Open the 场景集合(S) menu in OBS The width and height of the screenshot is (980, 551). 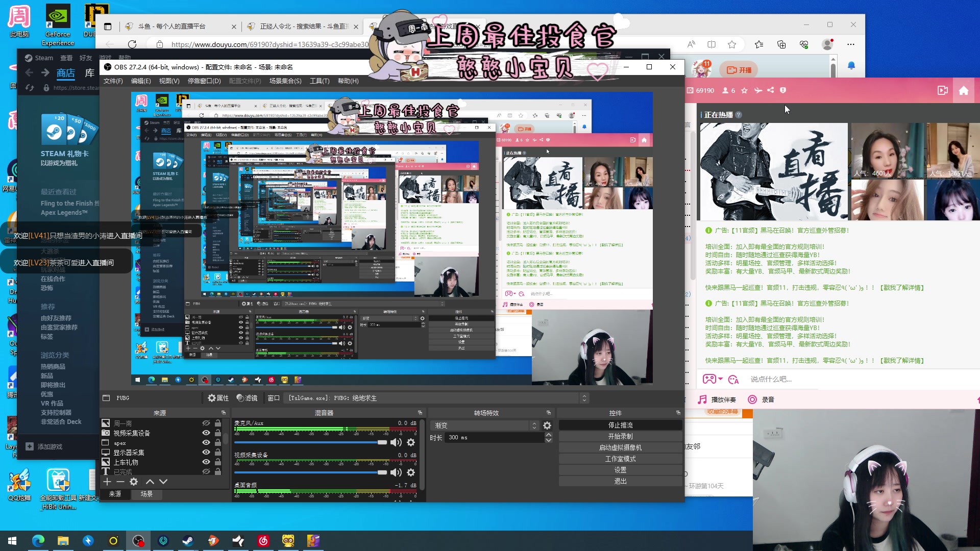285,81
